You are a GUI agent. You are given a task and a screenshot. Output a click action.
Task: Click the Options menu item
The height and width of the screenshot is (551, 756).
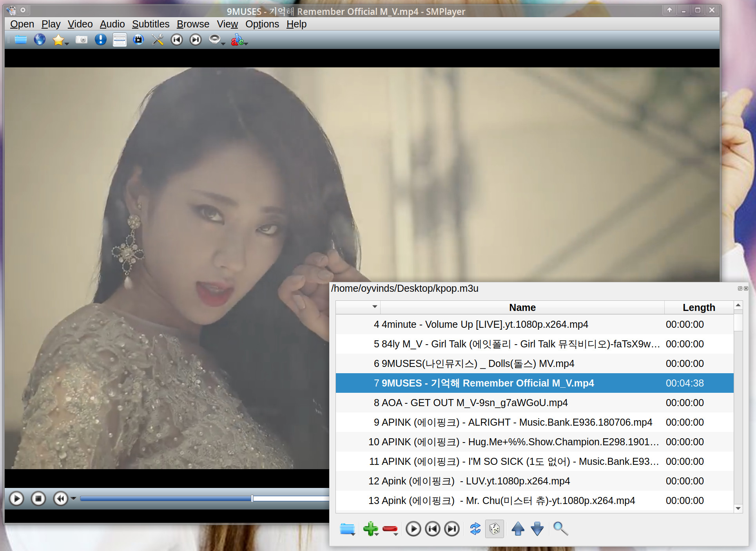pos(262,23)
